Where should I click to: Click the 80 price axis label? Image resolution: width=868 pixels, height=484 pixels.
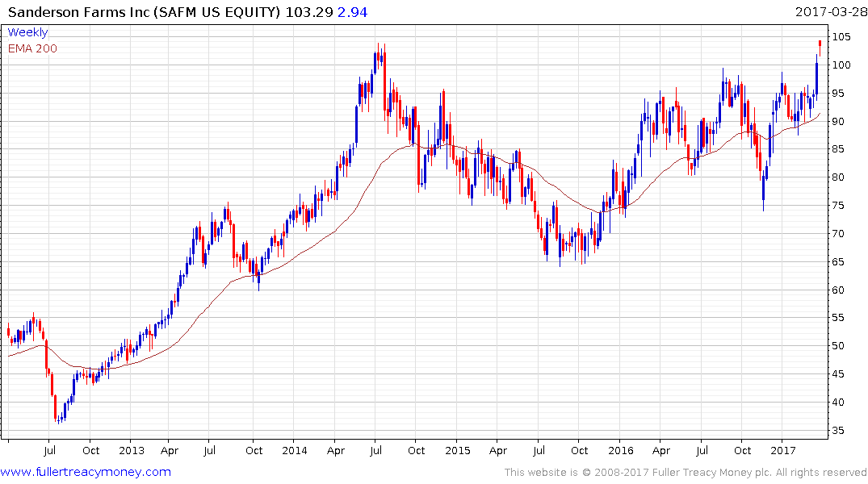[838, 177]
